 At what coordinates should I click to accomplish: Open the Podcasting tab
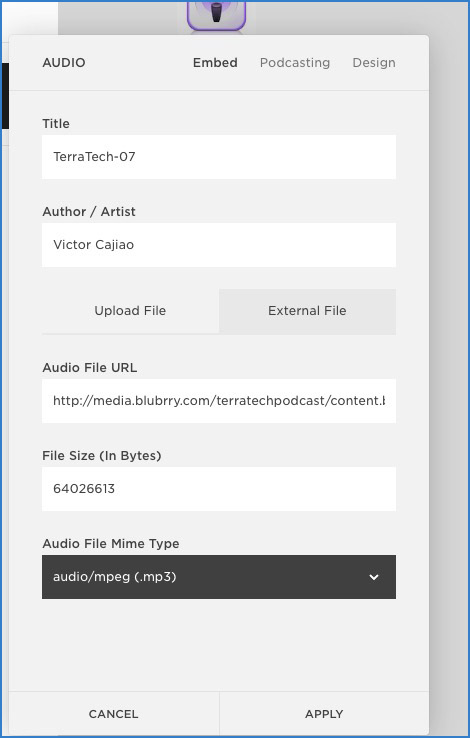point(295,63)
